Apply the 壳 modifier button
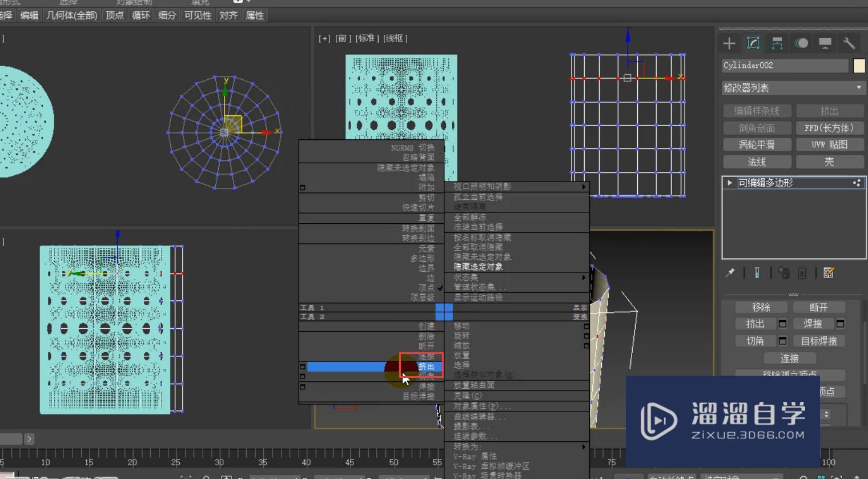This screenshot has width=868, height=479. tap(829, 162)
